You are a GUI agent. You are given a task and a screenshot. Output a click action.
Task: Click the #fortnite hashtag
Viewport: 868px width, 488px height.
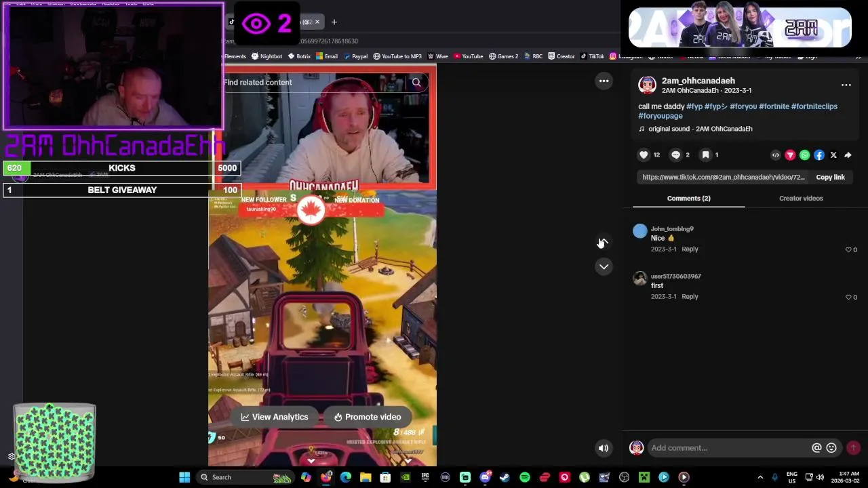pos(774,106)
